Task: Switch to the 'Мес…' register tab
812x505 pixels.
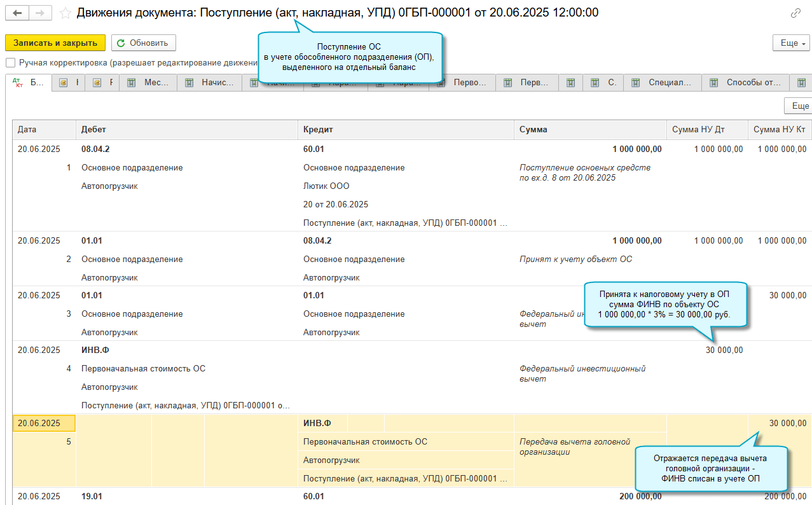Action: tap(149, 83)
